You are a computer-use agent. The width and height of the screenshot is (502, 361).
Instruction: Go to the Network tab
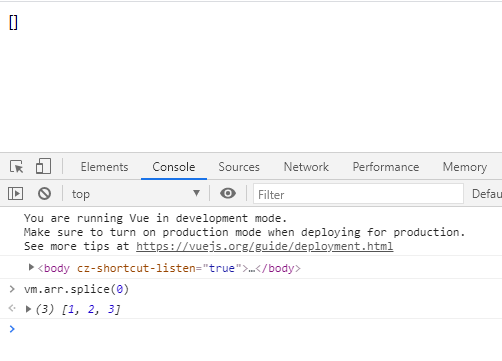(306, 167)
